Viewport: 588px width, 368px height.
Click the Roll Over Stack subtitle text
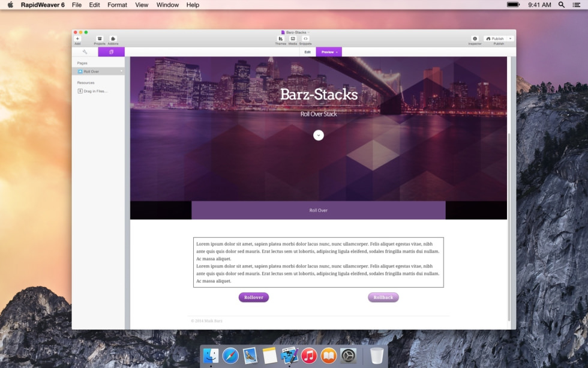point(319,114)
